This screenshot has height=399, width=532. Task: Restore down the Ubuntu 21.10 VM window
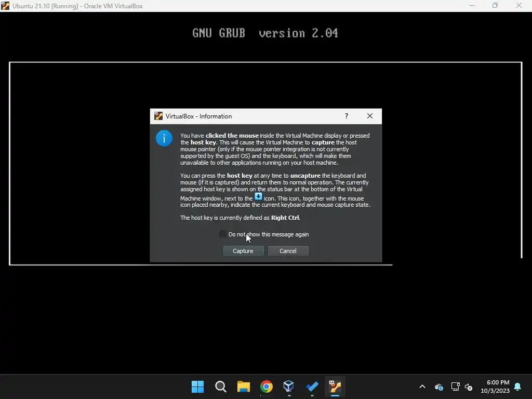[x=495, y=6]
